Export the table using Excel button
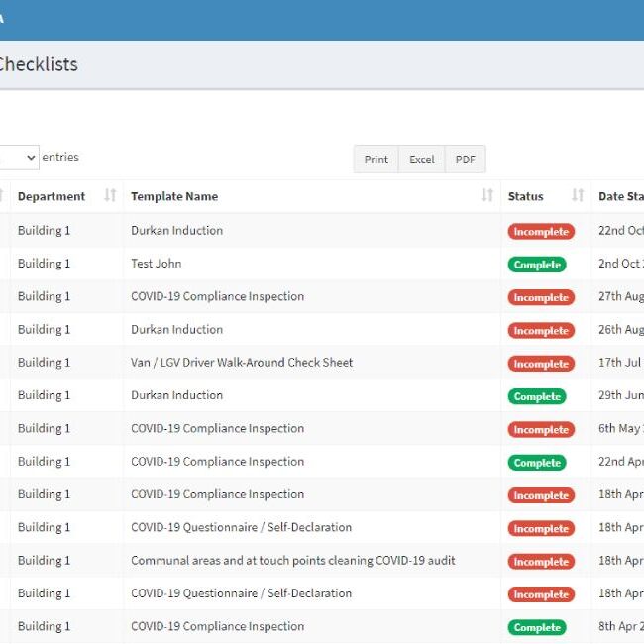Viewport: 644px width, 644px height. [x=422, y=160]
